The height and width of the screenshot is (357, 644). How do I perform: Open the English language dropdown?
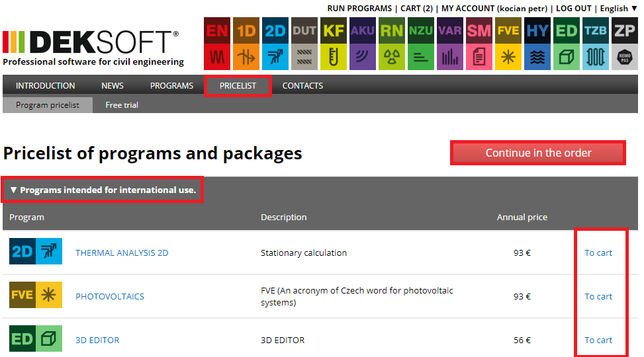[619, 9]
